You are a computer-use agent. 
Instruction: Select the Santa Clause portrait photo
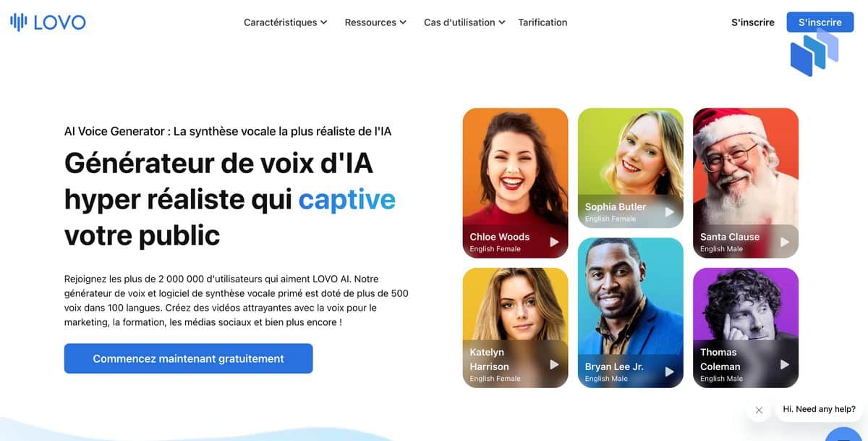coord(746,167)
